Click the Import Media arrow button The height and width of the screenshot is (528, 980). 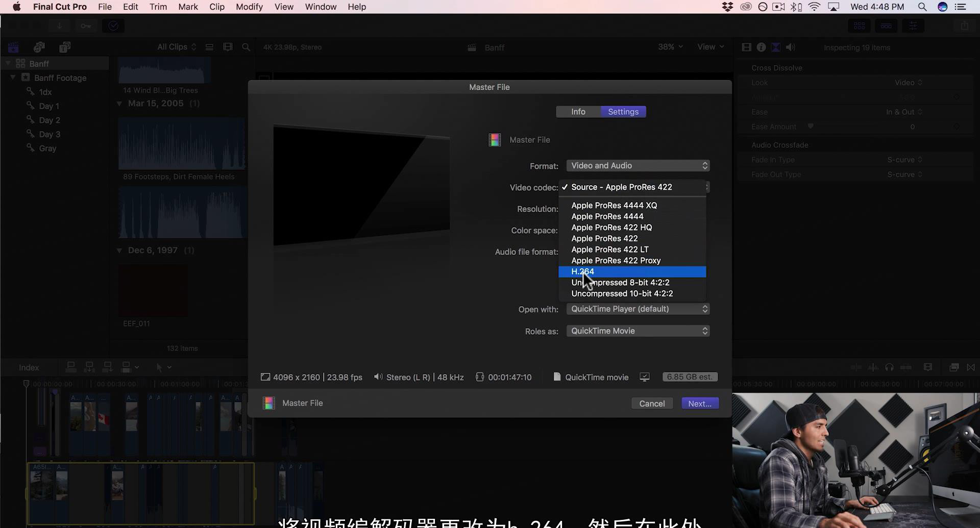[59, 26]
